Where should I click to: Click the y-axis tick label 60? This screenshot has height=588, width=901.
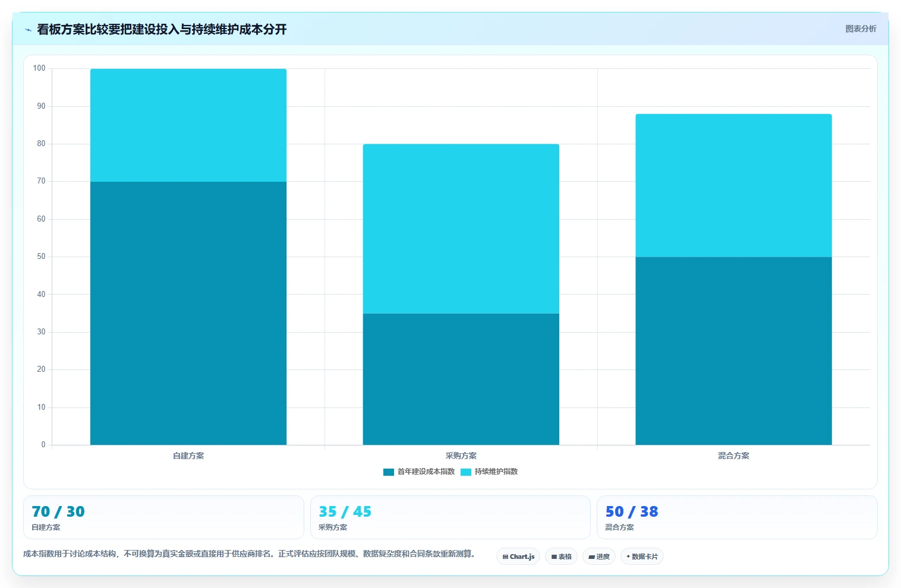[41, 219]
